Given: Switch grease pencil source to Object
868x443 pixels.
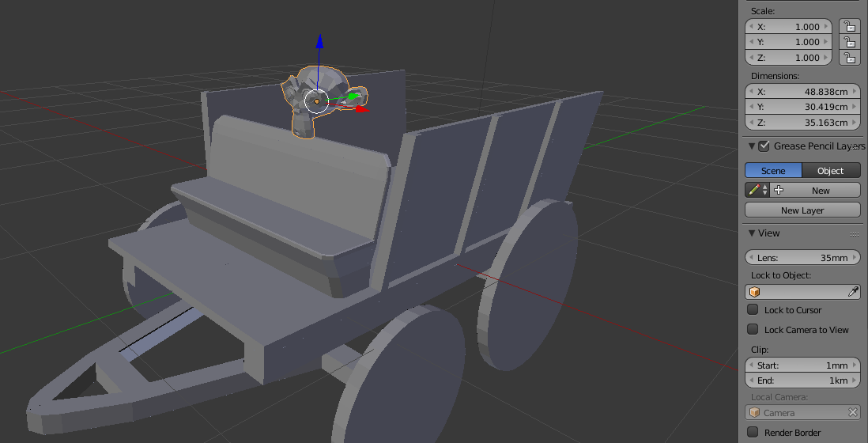Looking at the screenshot, I should (x=831, y=171).
